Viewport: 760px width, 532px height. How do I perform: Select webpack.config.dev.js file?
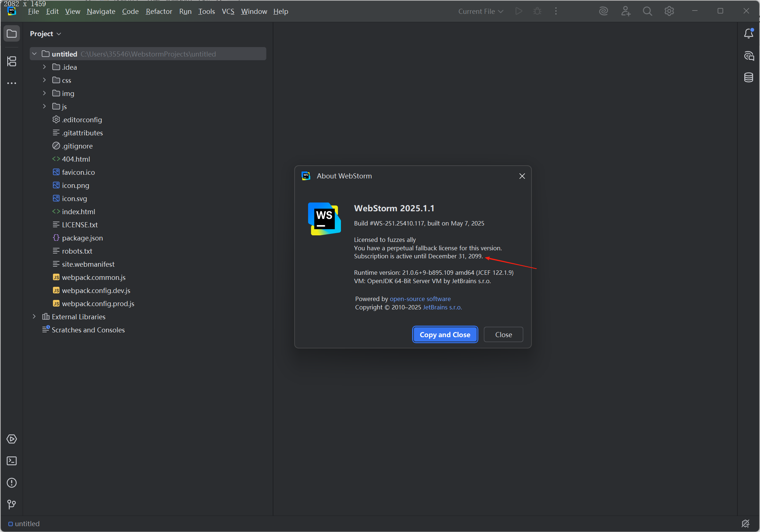pos(92,290)
